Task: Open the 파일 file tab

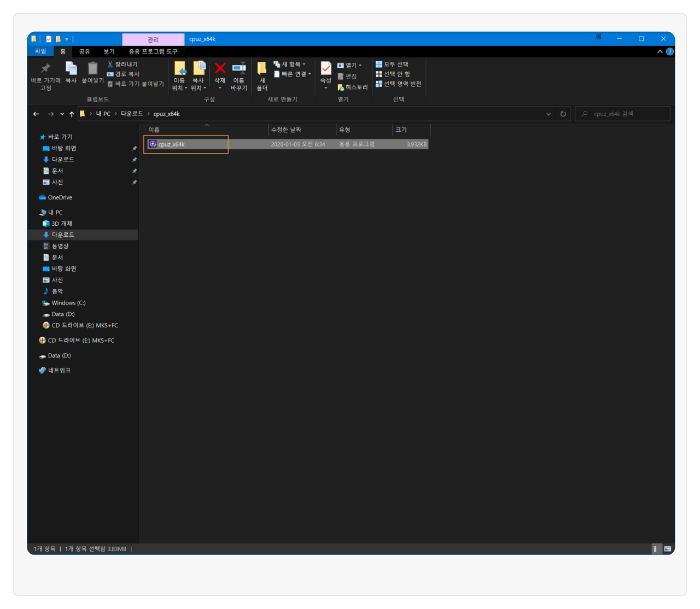Action: [40, 51]
